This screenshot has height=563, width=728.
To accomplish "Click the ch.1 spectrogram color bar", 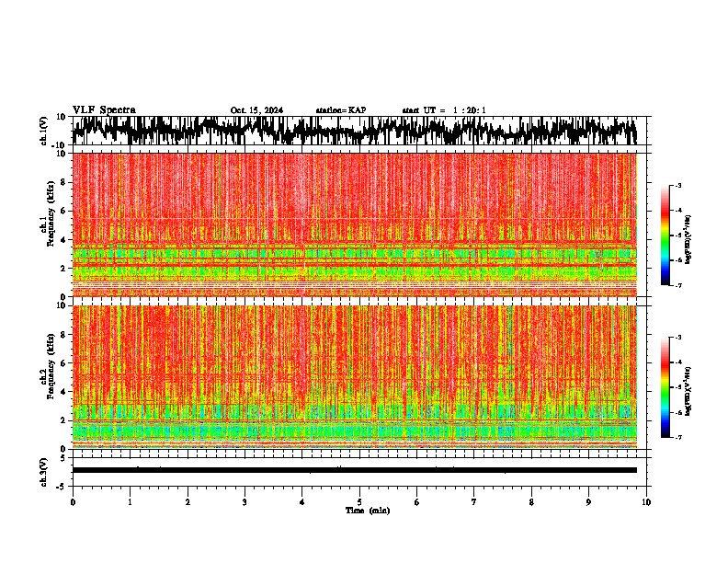I will (665, 236).
